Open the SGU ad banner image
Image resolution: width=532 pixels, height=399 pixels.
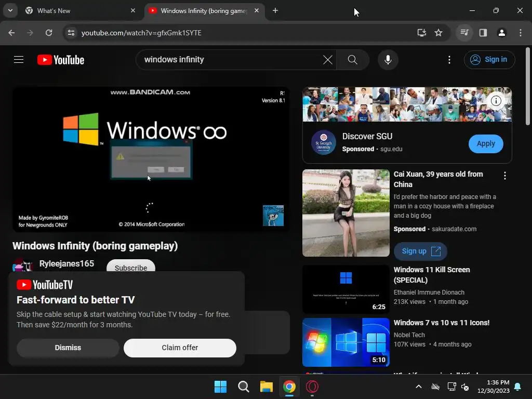pyautogui.click(x=407, y=104)
